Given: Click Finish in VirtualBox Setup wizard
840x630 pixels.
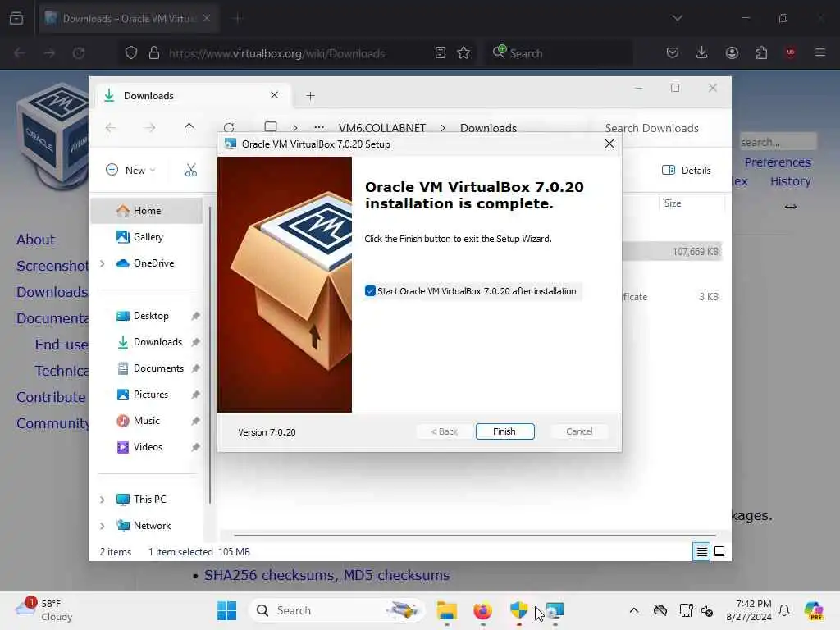Looking at the screenshot, I should [504, 431].
